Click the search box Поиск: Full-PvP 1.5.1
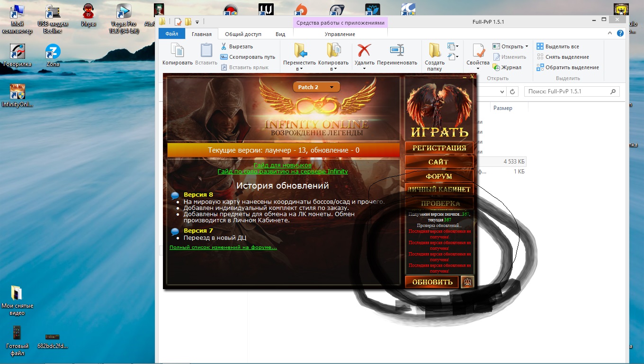Screen dimensions: 644x364 572,91
